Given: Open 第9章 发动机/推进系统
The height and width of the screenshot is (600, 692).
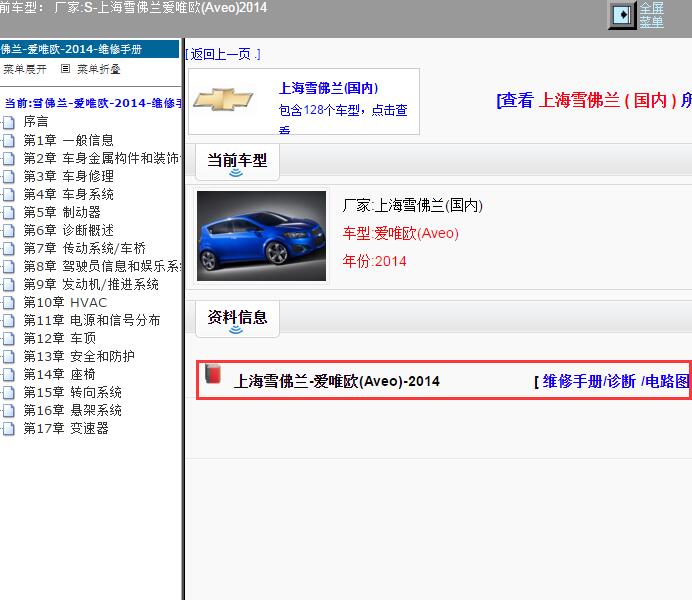Looking at the screenshot, I should pos(91,285).
